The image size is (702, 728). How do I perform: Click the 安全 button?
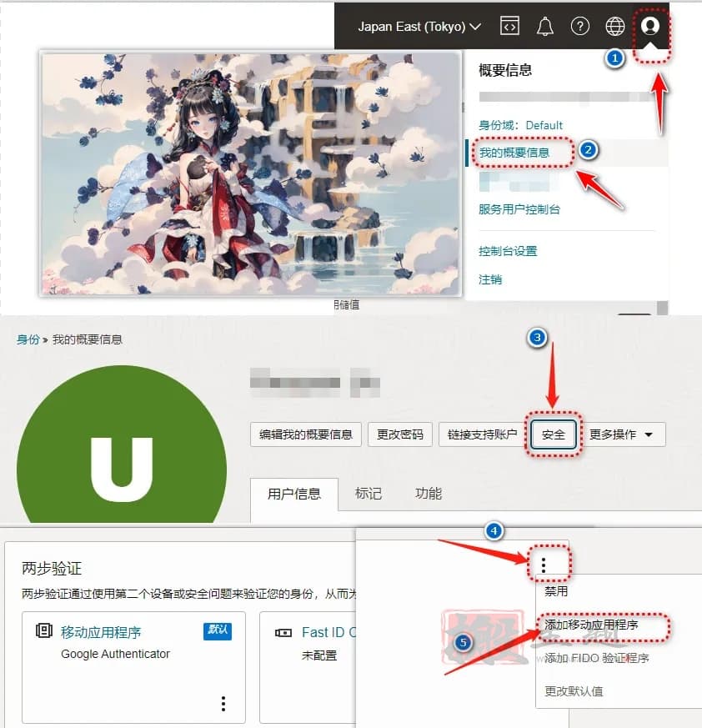pyautogui.click(x=554, y=434)
